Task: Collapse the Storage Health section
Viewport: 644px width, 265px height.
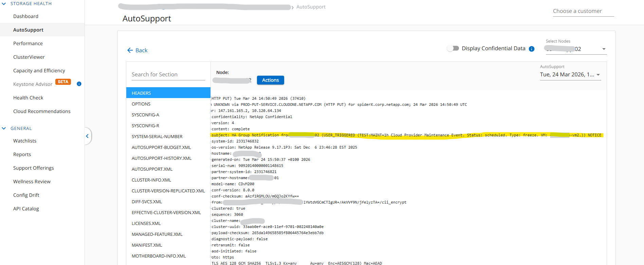Action: pos(4,4)
